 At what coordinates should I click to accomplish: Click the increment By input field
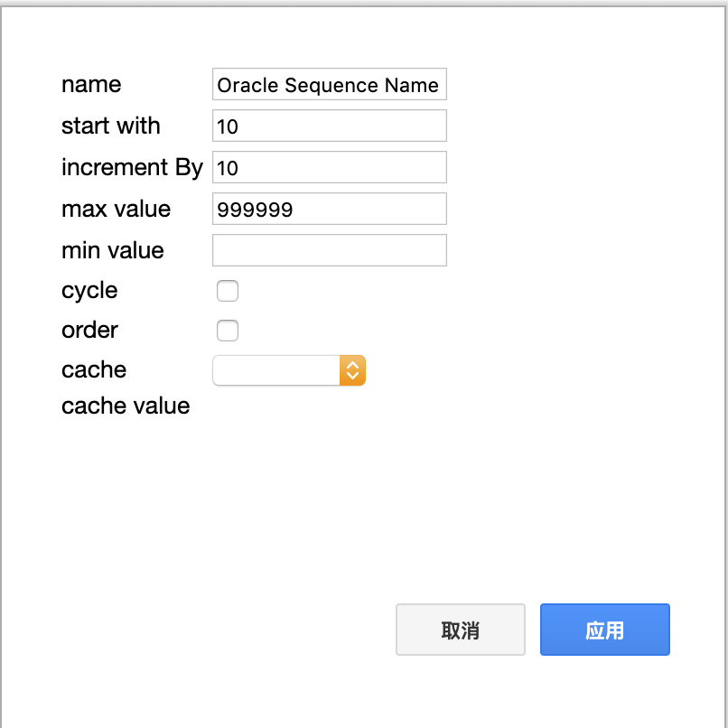pyautogui.click(x=329, y=167)
